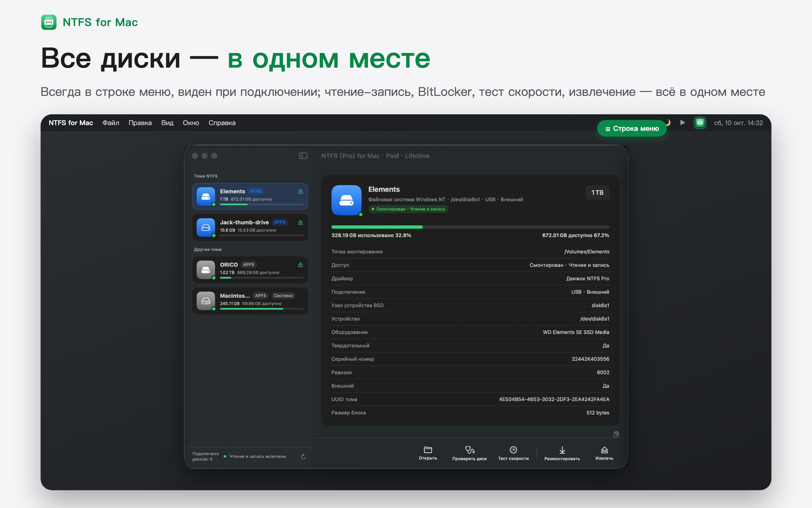Open the Файл menu
Image resolution: width=812 pixels, height=508 pixels.
(111, 123)
